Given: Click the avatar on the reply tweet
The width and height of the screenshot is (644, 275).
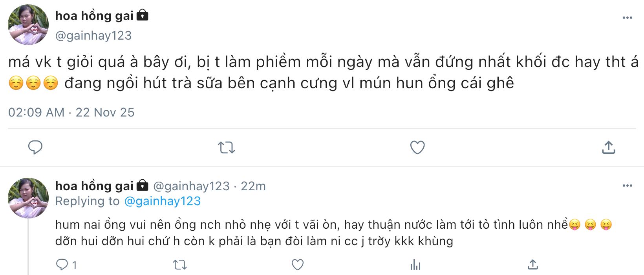Looking at the screenshot, I should (28, 198).
